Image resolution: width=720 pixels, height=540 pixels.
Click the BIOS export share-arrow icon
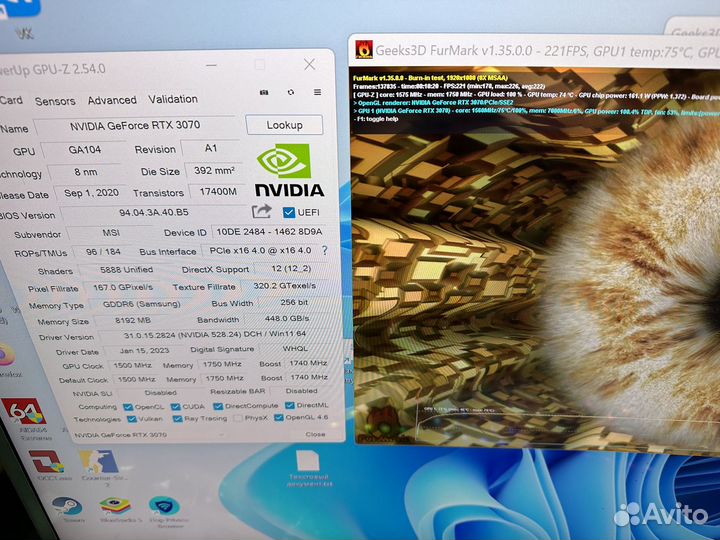click(x=262, y=211)
